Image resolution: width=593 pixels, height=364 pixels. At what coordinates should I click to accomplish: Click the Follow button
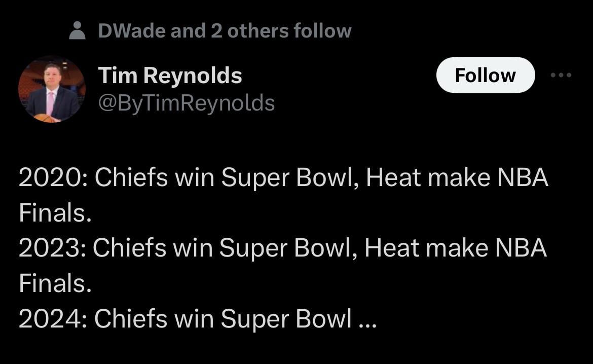click(485, 75)
